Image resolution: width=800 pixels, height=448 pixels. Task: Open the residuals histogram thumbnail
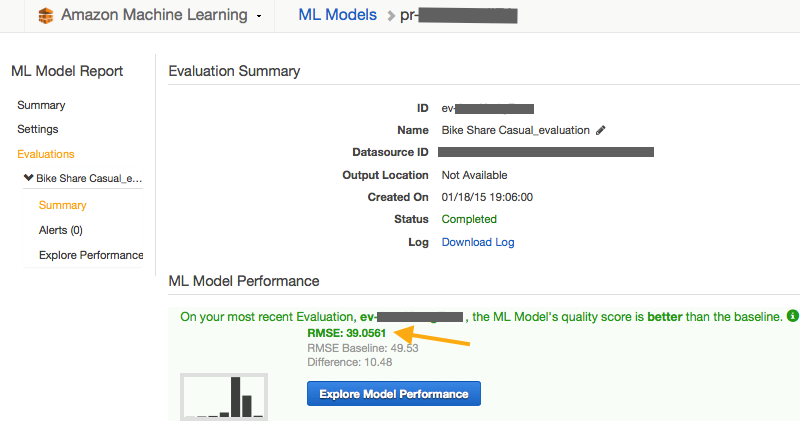pos(224,397)
